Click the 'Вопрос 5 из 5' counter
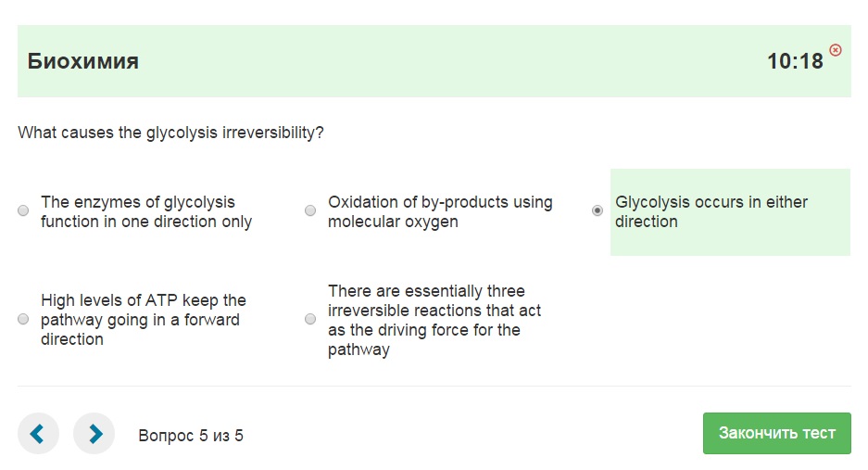This screenshot has width=868, height=470. click(x=190, y=435)
